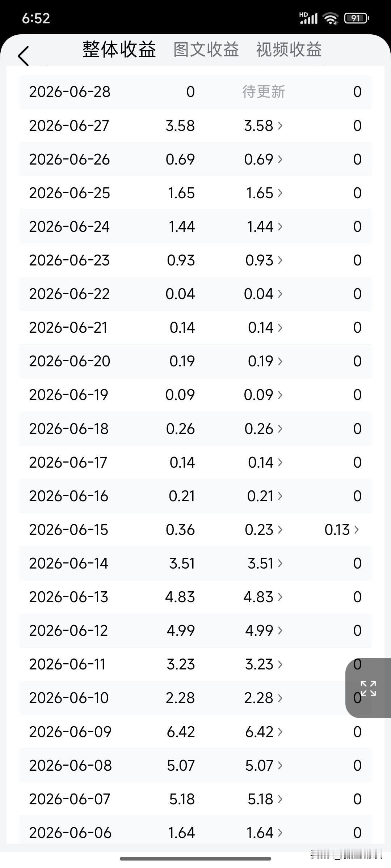The height and width of the screenshot is (868, 391).
Task: Switch to 图文收益 tab
Action: [206, 50]
